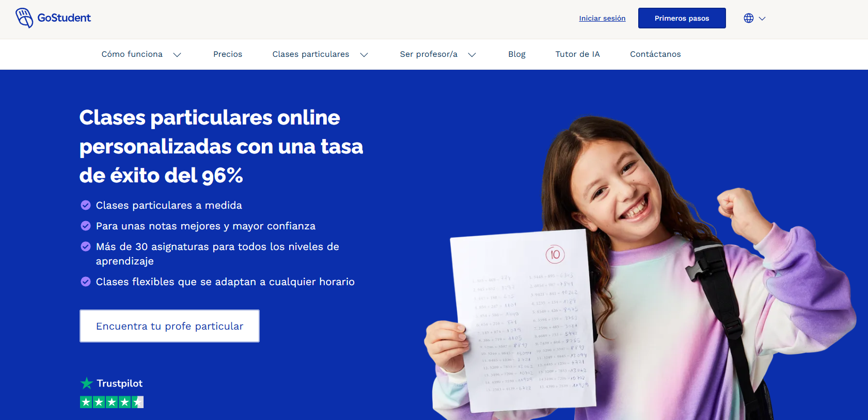Screen dimensions: 868x420
Task: Click chevron next to the globe icon
Action: [762, 19]
